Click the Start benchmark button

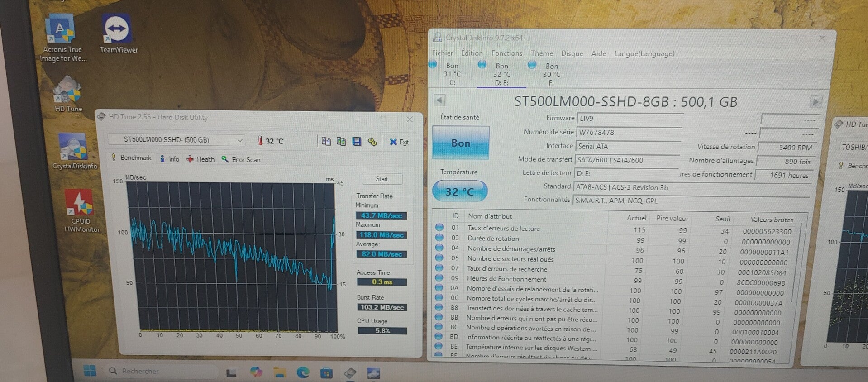[x=382, y=179]
